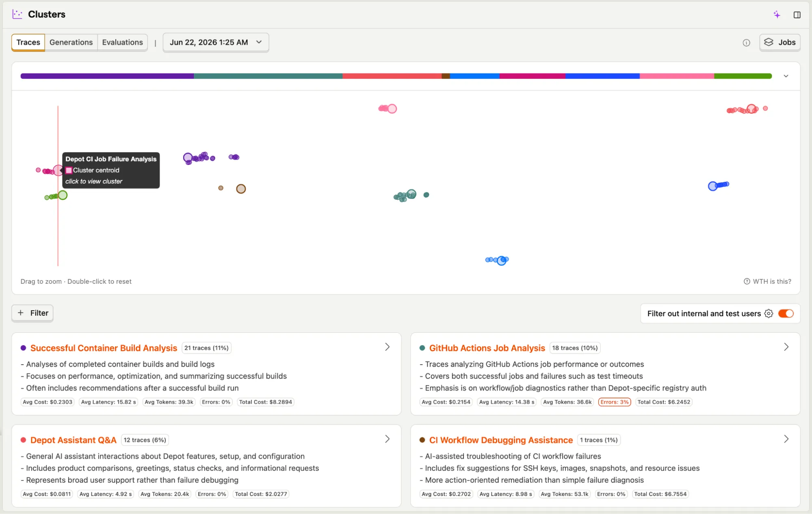Click the large brown cluster centroid point
Screen dimensions: 812x514
[241, 189]
